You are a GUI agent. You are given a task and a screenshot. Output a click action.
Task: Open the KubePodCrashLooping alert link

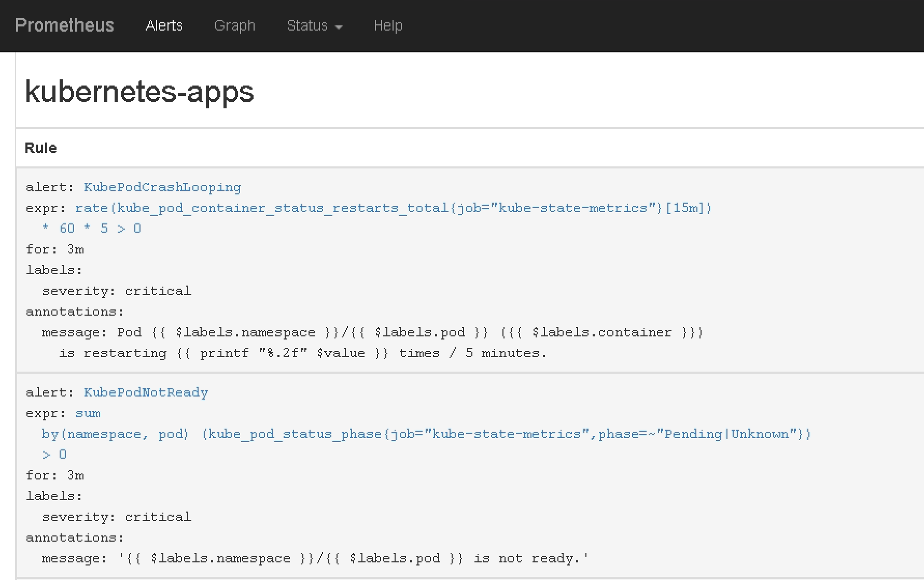pyautogui.click(x=162, y=187)
